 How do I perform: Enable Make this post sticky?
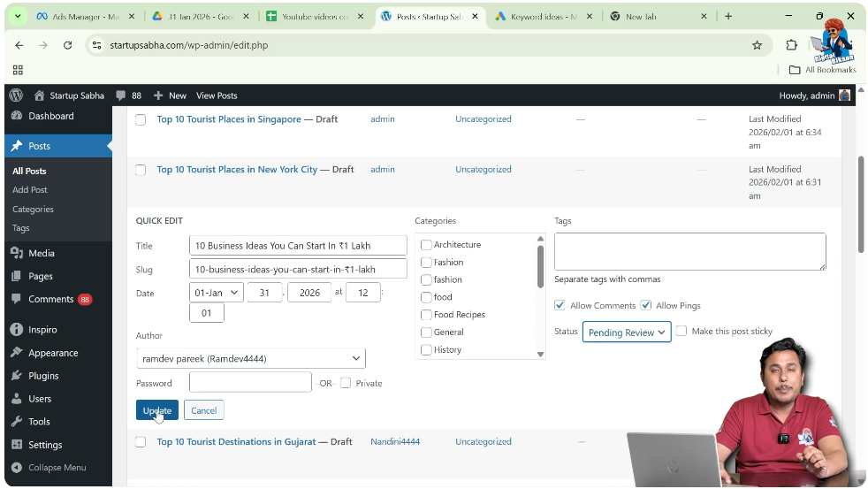coord(681,332)
